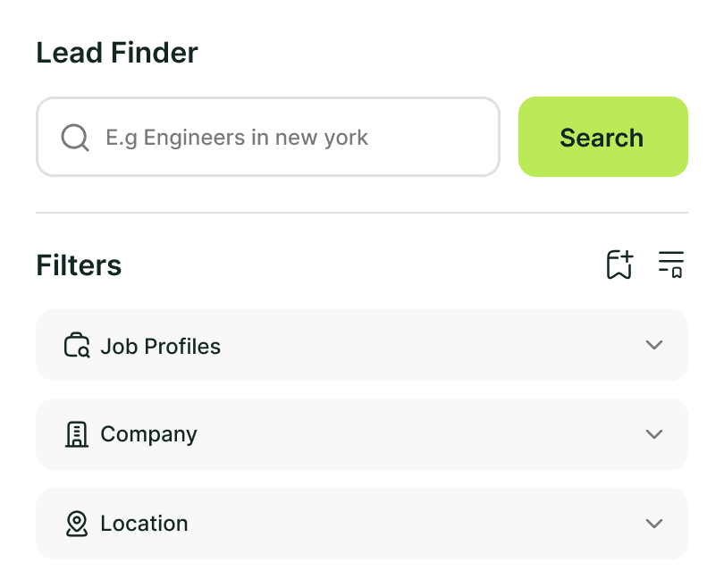724x588 pixels.
Task: Click the plus on the bookmark icon
Action: pyautogui.click(x=627, y=256)
